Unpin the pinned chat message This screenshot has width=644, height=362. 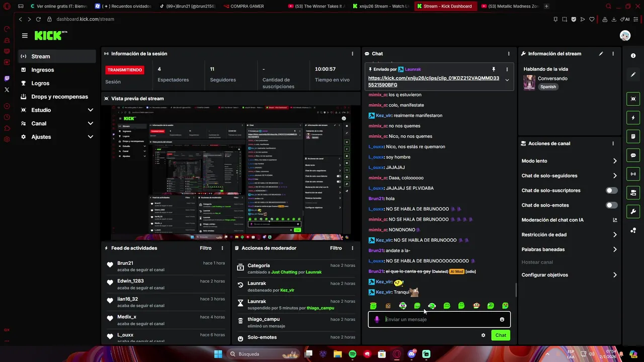point(494,69)
